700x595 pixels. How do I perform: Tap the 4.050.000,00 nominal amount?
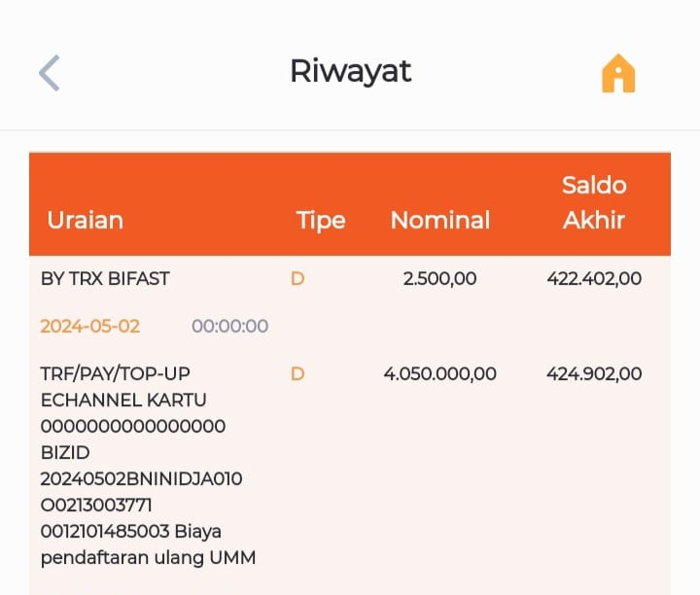440,374
